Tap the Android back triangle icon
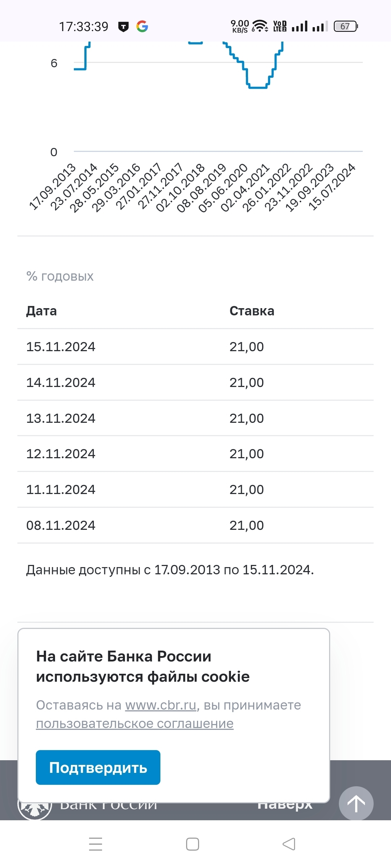The image size is (391, 868). (289, 844)
